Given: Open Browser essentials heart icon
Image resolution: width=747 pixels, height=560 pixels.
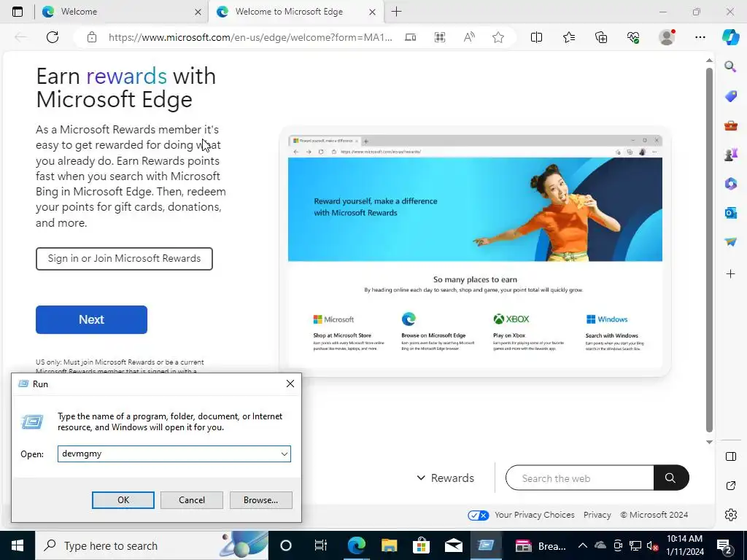Looking at the screenshot, I should [633, 37].
